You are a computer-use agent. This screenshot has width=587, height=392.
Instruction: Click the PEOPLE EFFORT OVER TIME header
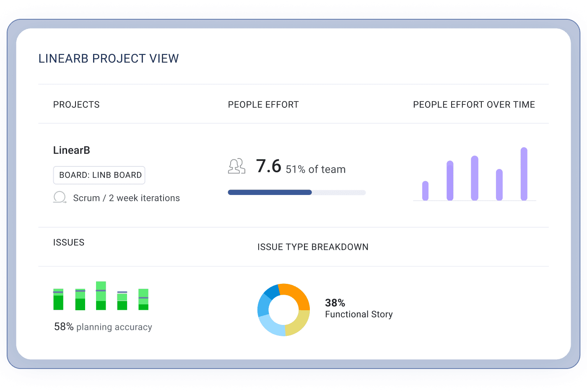[474, 105]
